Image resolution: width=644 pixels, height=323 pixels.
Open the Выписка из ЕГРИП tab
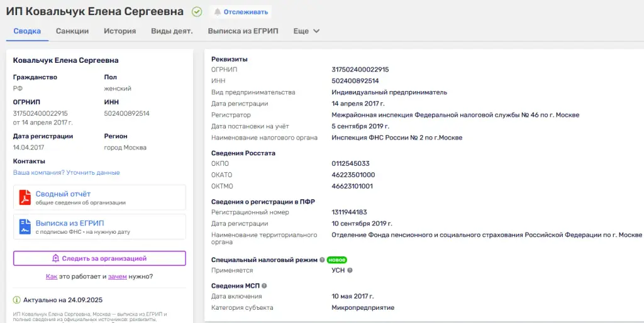click(243, 31)
